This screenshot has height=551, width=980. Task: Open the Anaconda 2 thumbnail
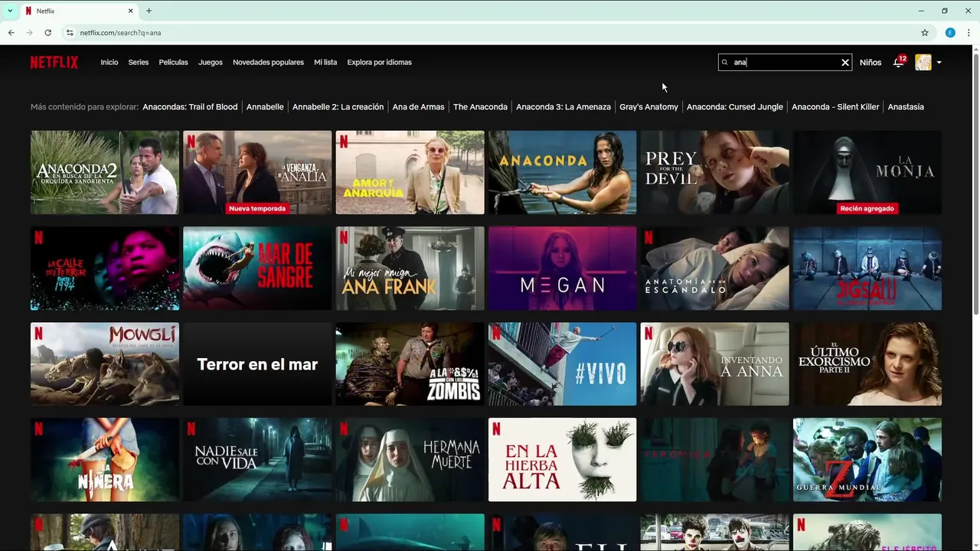pyautogui.click(x=105, y=172)
